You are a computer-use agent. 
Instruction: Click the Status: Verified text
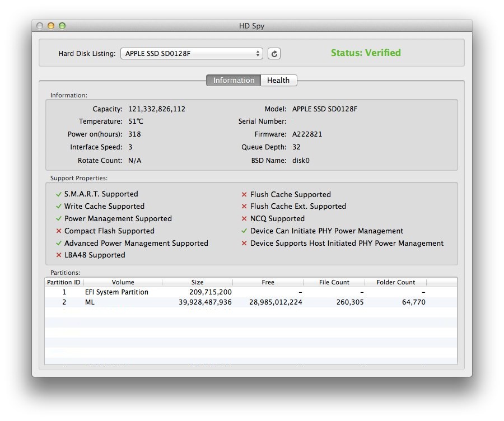pyautogui.click(x=366, y=53)
